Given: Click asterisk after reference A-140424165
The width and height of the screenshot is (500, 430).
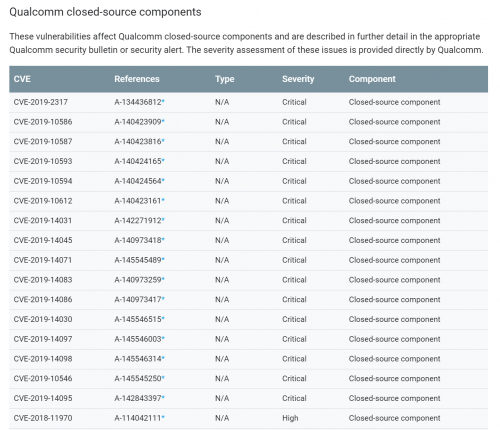Looking at the screenshot, I should (x=163, y=160).
